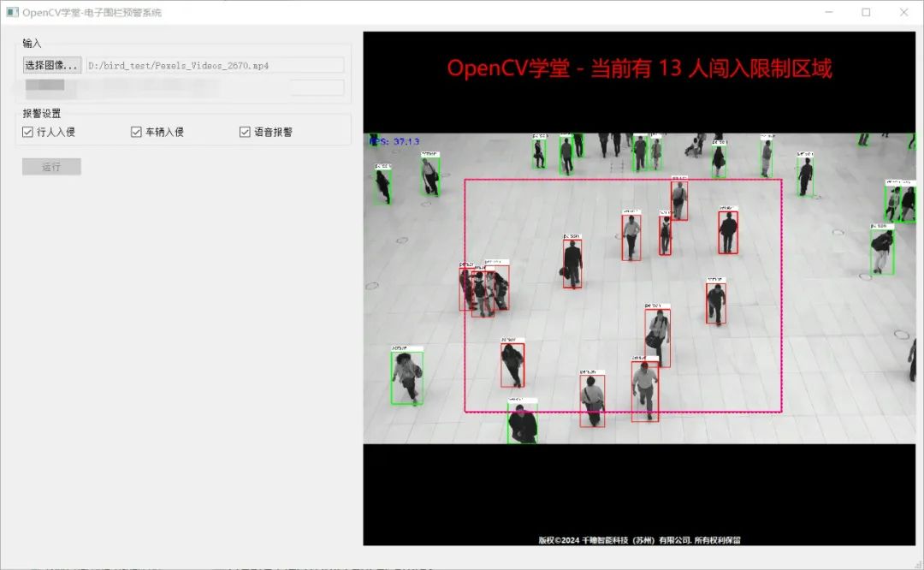Disable the 行人入侵 pedestrian intrusion checkbox
The height and width of the screenshot is (570, 924).
tap(28, 130)
